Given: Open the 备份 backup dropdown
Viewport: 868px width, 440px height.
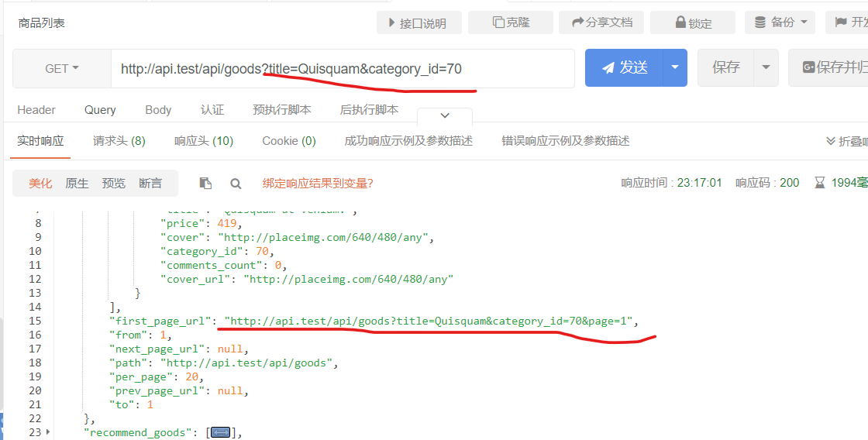Looking at the screenshot, I should pos(780,22).
